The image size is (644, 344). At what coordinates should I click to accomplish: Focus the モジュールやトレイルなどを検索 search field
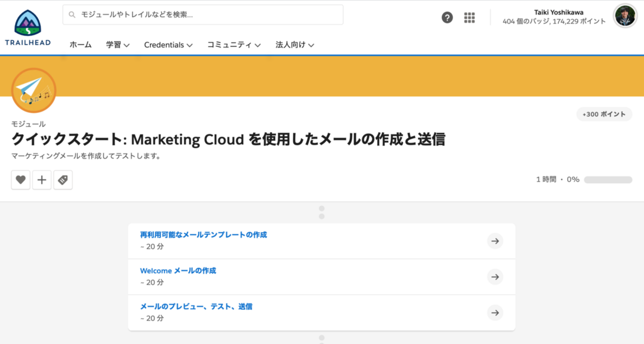[203, 15]
